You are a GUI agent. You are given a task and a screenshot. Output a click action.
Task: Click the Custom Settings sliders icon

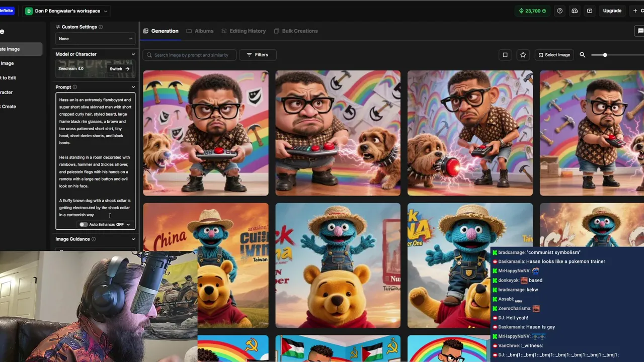point(58,27)
